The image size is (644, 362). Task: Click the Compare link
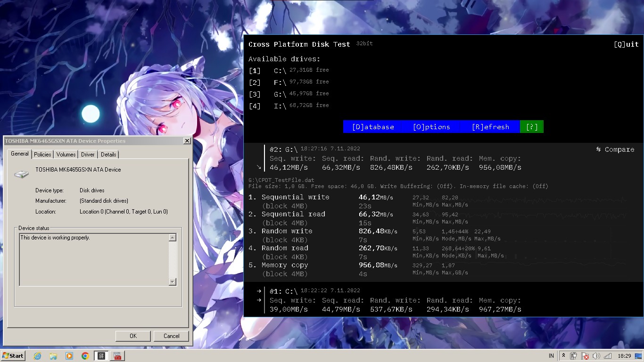click(x=615, y=149)
